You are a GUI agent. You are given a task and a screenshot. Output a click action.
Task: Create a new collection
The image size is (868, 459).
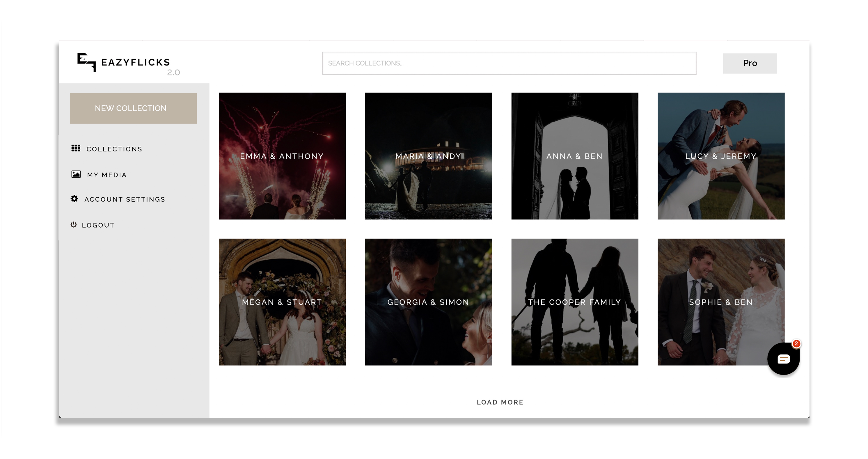(x=134, y=108)
